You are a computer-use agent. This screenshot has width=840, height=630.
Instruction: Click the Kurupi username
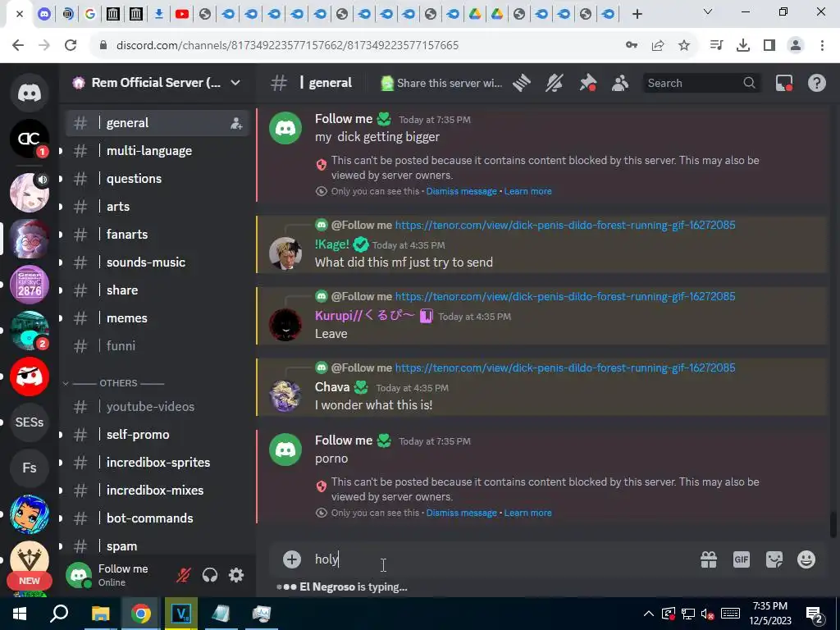(x=364, y=316)
